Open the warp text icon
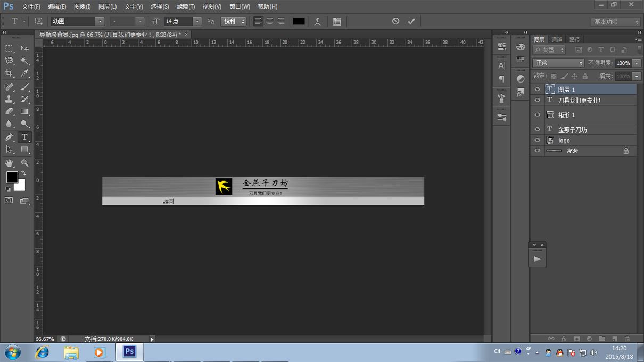Image resolution: width=644 pixels, height=362 pixels. click(318, 21)
